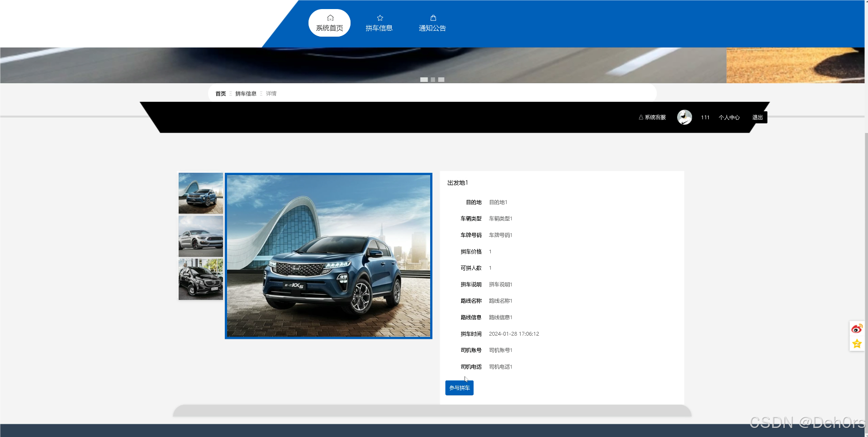Select the first banner carousel indicator

click(x=424, y=80)
